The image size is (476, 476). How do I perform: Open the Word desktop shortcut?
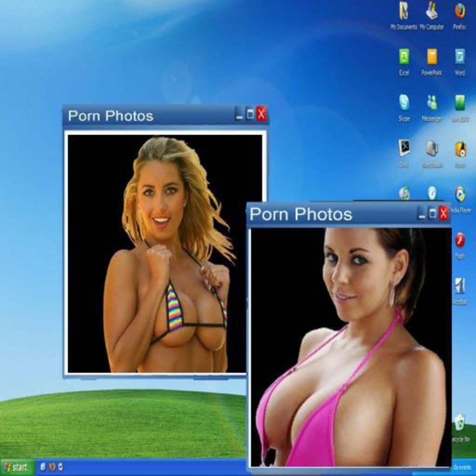(460, 57)
